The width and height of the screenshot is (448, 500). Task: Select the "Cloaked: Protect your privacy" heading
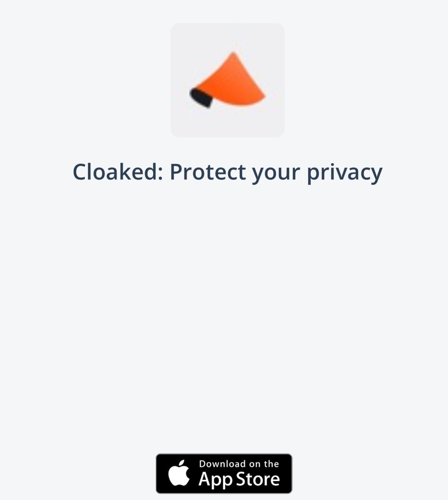(x=227, y=172)
